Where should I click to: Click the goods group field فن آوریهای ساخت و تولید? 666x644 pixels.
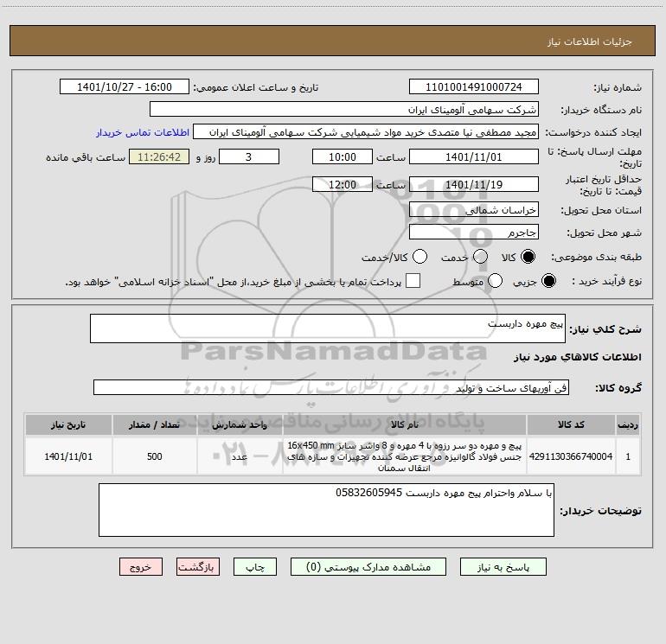click(331, 387)
